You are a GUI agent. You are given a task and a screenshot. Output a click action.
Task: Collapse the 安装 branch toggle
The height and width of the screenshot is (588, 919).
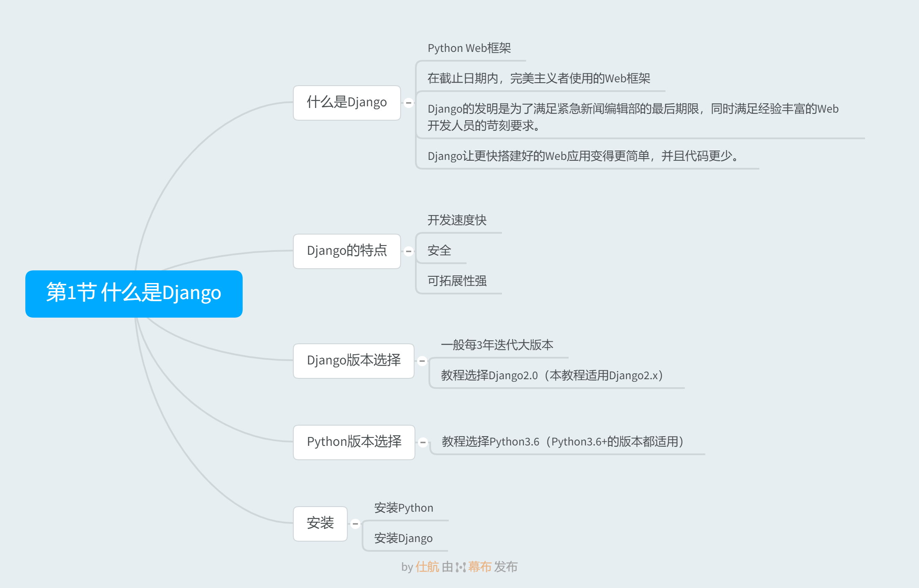(x=355, y=524)
